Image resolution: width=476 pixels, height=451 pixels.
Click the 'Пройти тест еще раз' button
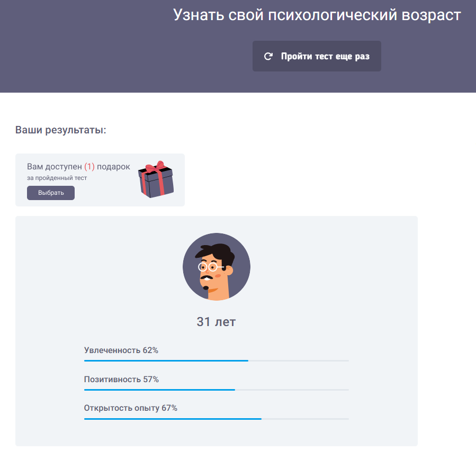[317, 56]
